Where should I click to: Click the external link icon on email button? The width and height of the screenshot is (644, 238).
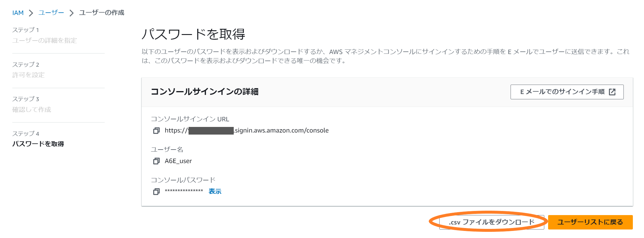point(612,92)
